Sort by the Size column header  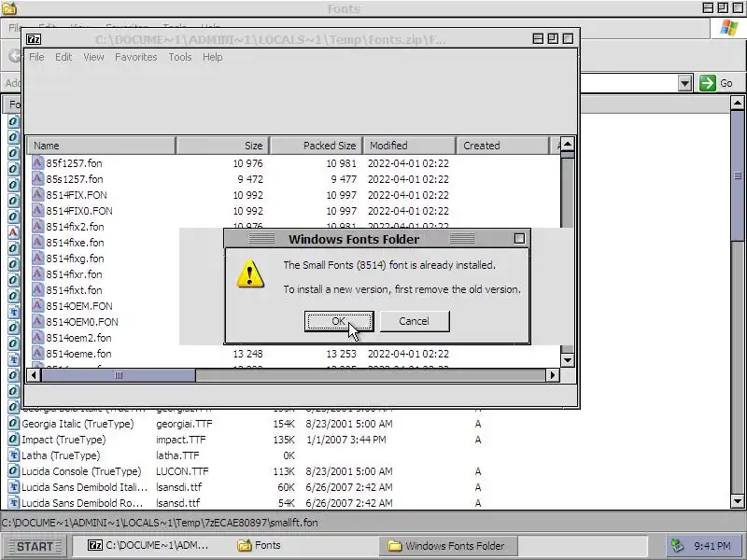[x=222, y=146]
